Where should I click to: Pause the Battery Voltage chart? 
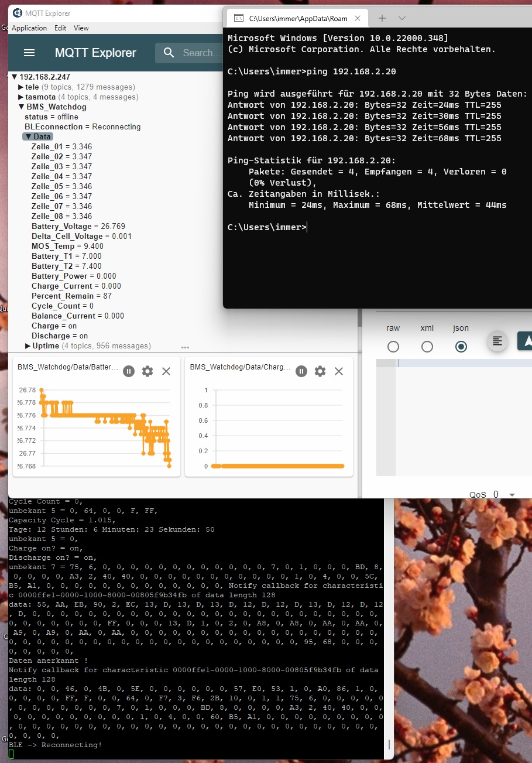pos(129,371)
